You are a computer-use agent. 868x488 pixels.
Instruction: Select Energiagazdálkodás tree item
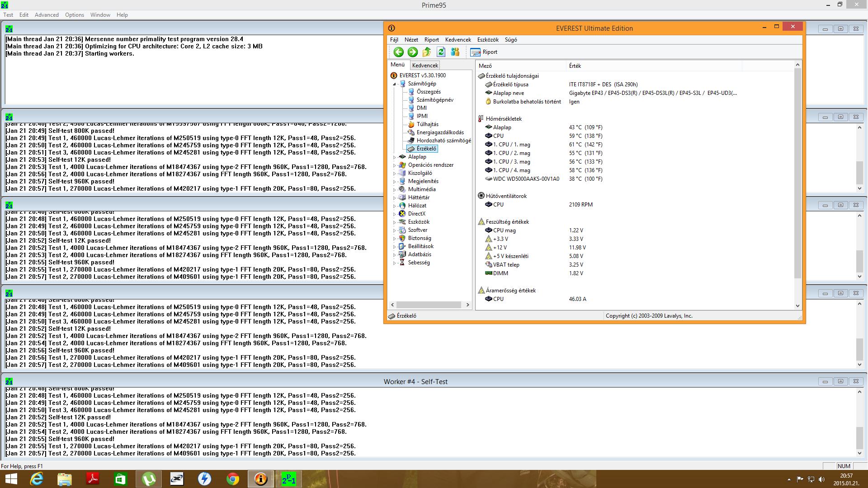pyautogui.click(x=440, y=132)
